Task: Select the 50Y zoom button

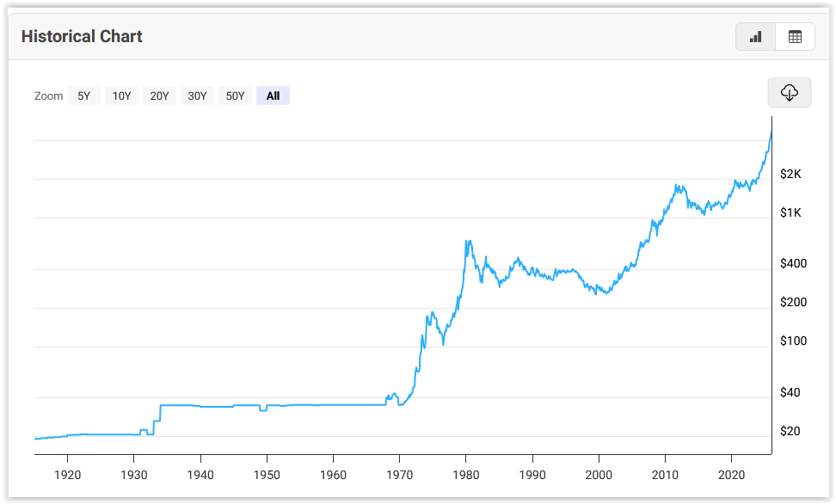Action: coord(235,96)
